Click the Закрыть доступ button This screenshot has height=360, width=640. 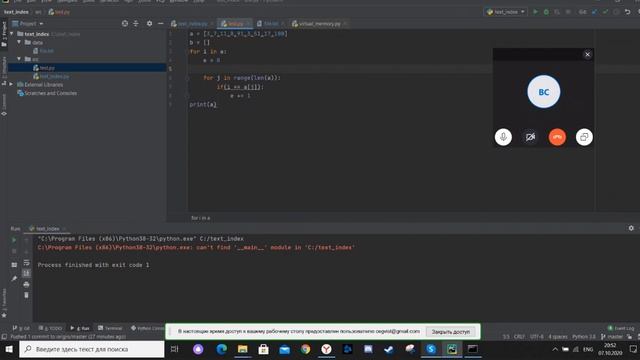click(x=451, y=332)
